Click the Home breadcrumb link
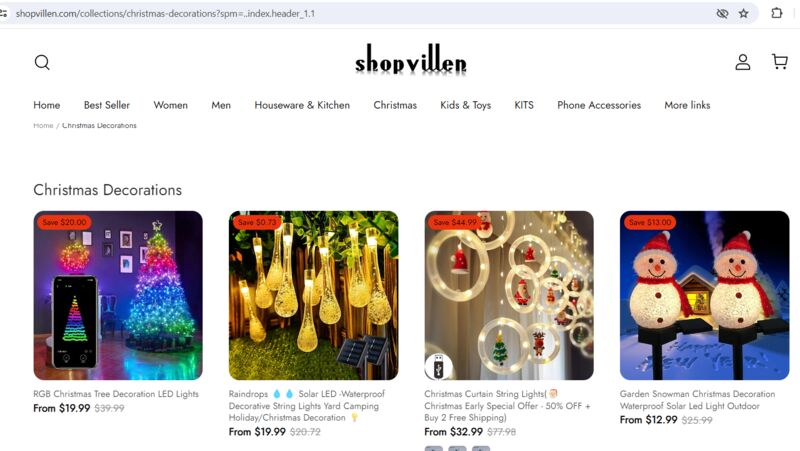Screen dimensions: 800x451 43,126
